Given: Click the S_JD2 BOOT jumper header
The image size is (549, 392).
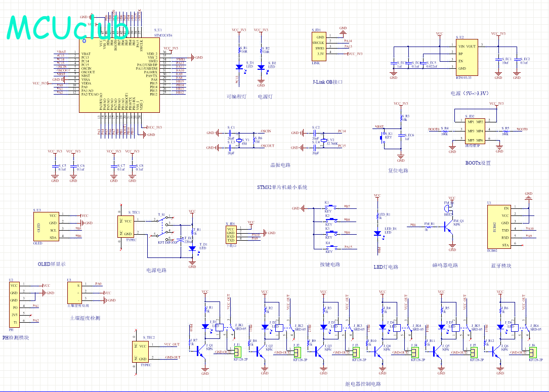Looking at the screenshot, I should click(475, 131).
